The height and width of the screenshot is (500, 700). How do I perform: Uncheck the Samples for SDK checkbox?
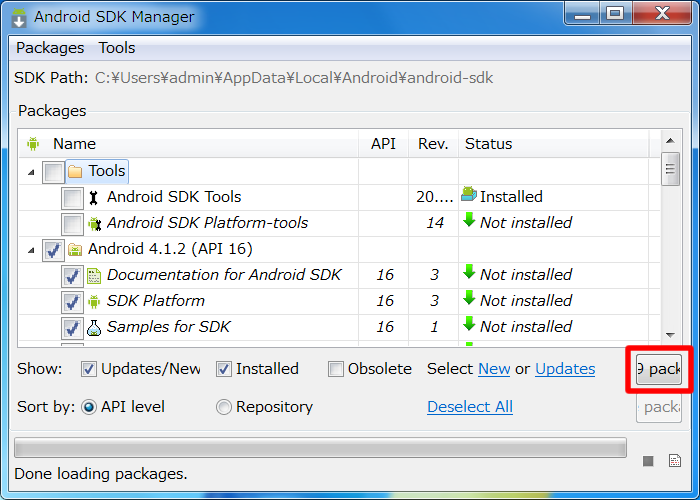pyautogui.click(x=72, y=328)
